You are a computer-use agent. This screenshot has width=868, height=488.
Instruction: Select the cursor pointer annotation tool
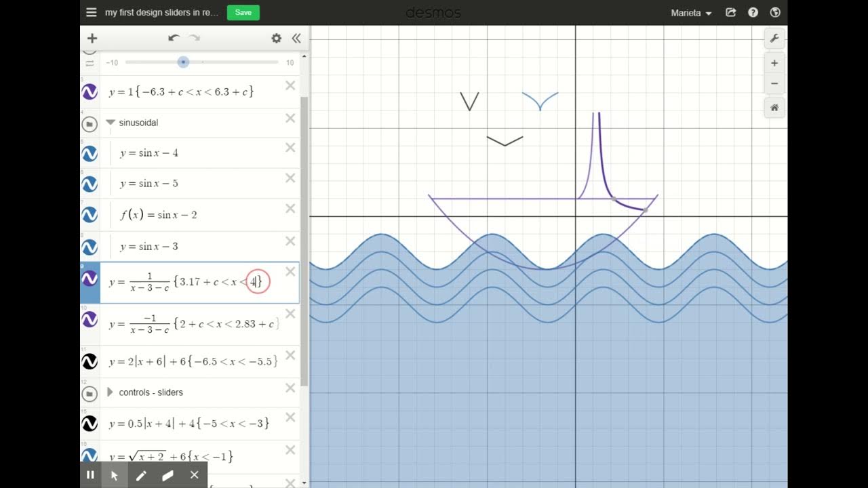[115, 475]
